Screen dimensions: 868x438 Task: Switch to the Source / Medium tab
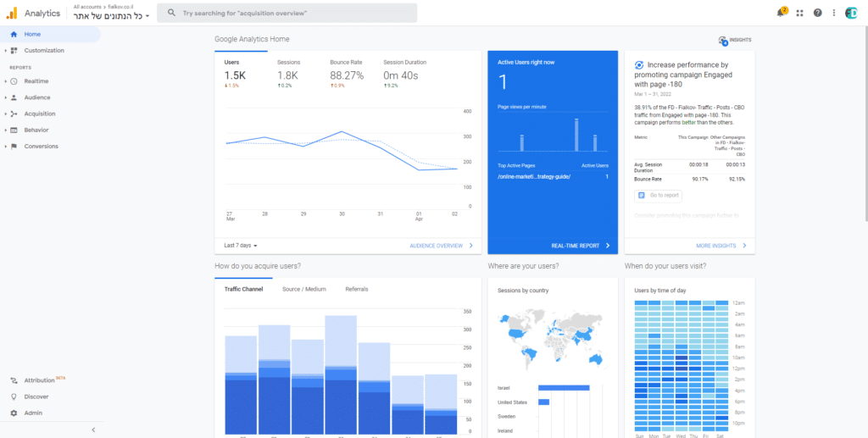[x=304, y=289]
